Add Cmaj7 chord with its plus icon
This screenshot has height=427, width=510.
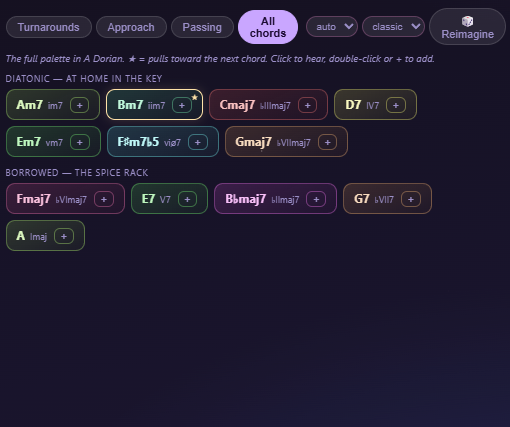tap(307, 105)
